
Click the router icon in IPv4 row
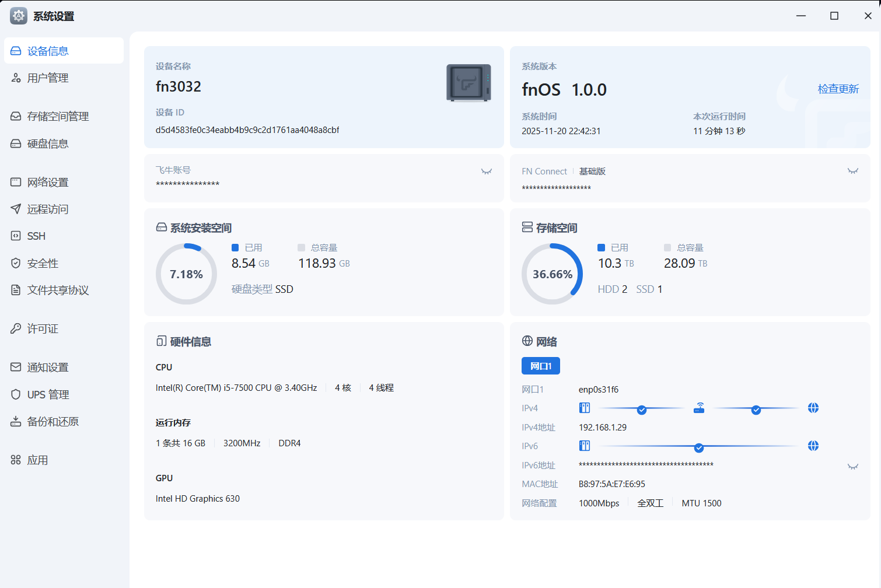coord(698,408)
